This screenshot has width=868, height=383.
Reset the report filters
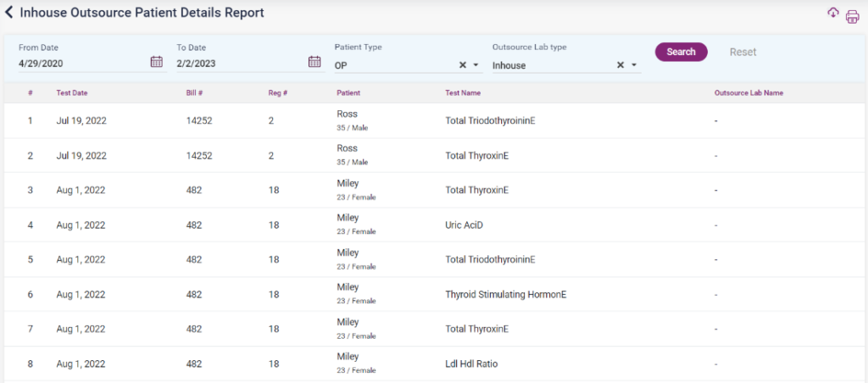743,52
